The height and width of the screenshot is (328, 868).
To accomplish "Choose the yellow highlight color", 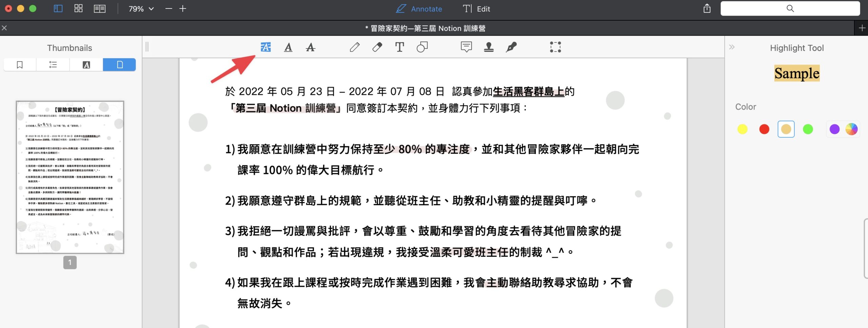I will 742,129.
